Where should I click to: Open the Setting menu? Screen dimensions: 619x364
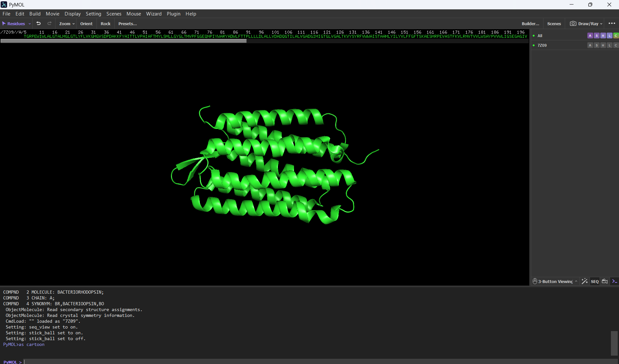coord(93,14)
